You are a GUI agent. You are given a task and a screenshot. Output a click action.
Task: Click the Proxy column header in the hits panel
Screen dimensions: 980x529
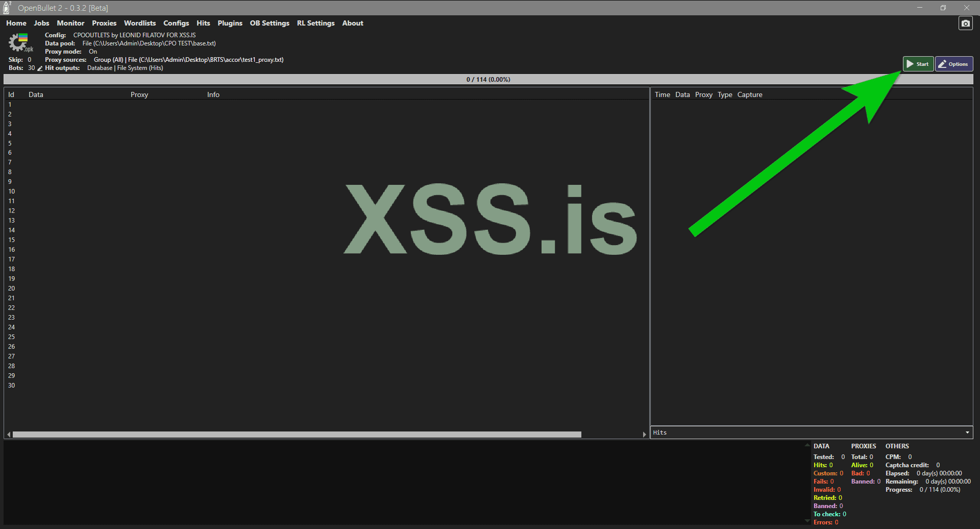[x=704, y=94]
